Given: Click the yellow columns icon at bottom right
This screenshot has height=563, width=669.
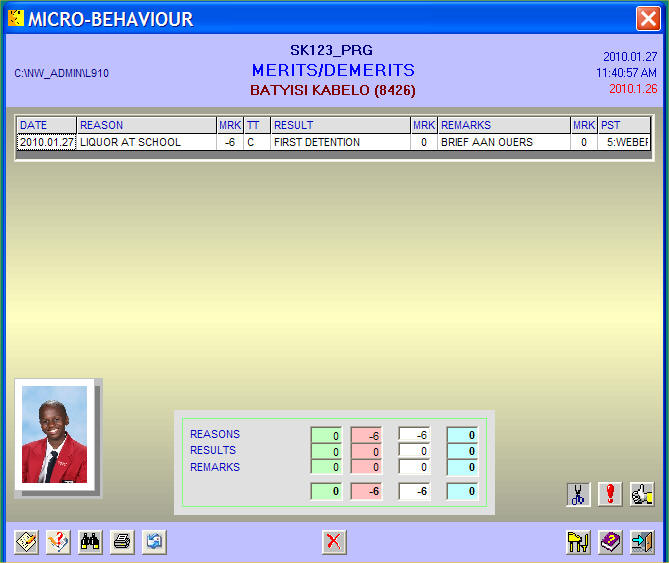Looking at the screenshot, I should point(579,542).
